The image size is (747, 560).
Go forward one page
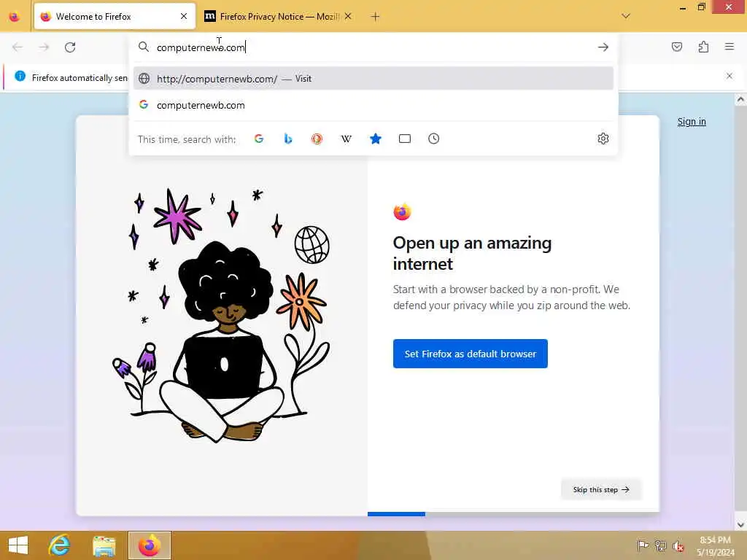[44, 47]
